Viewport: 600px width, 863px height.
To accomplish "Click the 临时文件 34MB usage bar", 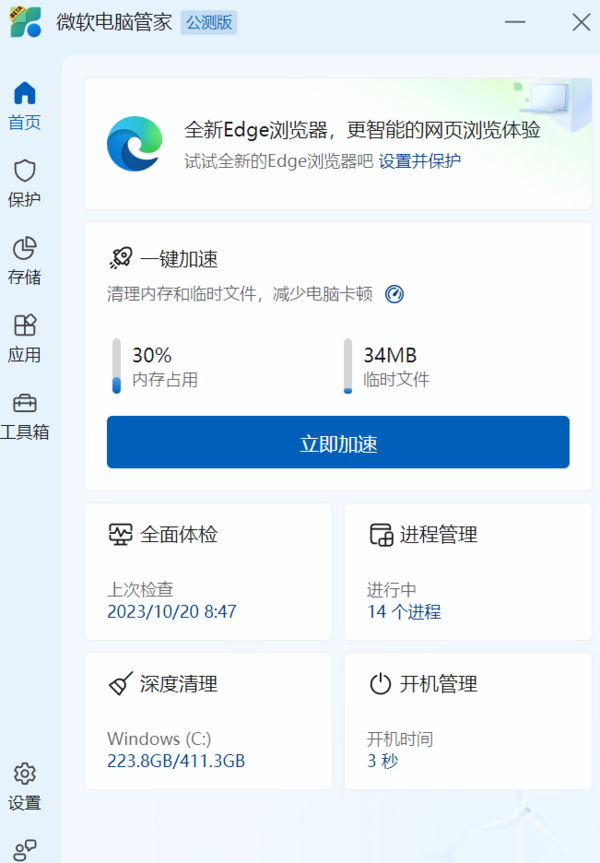I will [x=348, y=366].
